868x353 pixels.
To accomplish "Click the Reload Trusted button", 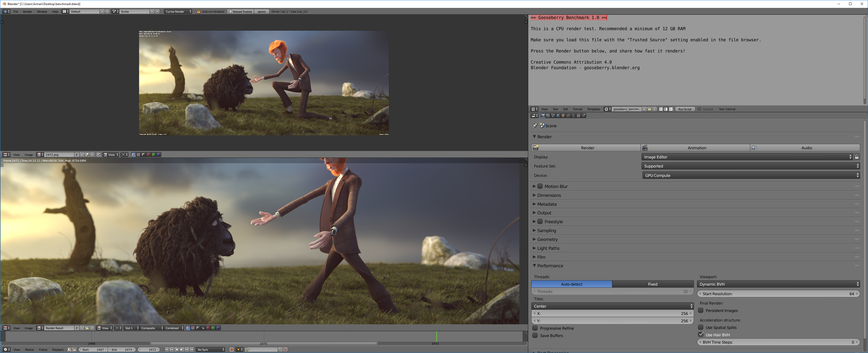I will pos(240,11).
